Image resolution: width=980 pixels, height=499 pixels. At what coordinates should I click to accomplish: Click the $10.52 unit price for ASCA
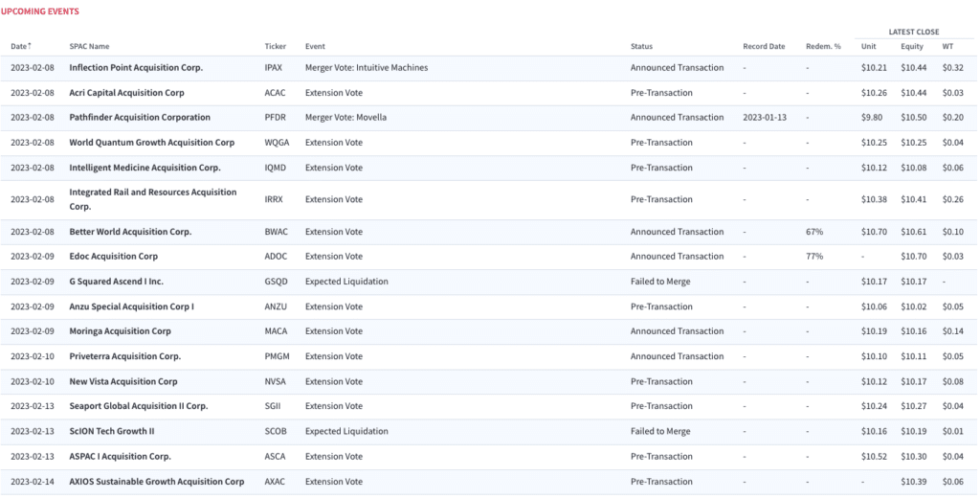[874, 457]
